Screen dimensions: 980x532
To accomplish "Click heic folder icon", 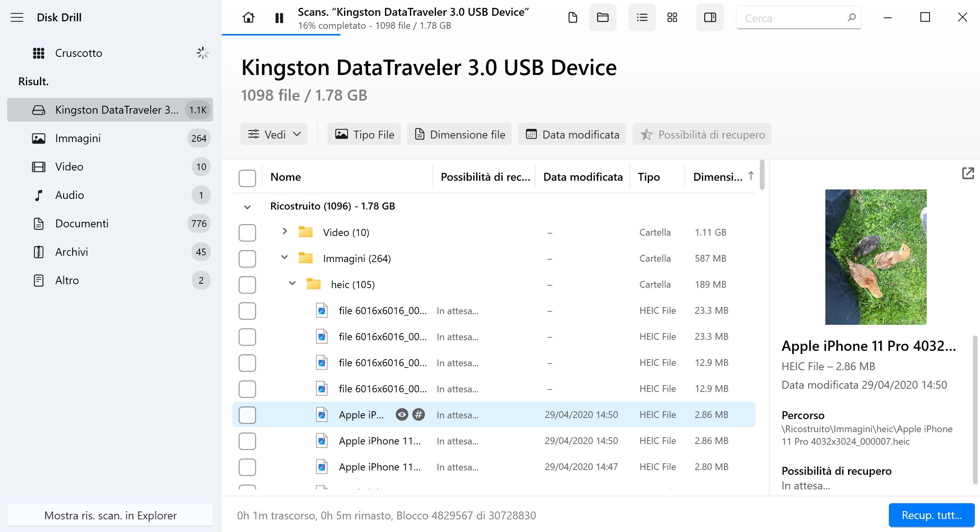I will [x=313, y=284].
